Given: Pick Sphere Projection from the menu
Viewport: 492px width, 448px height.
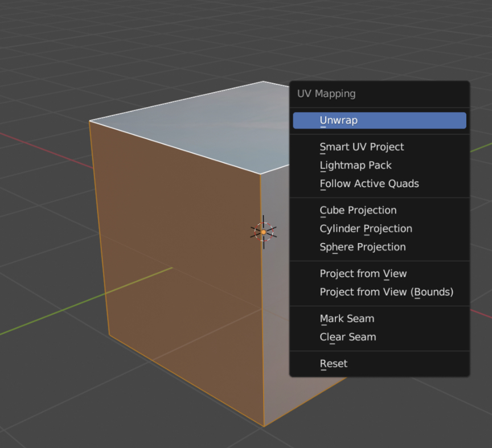Looking at the screenshot, I should click(x=363, y=247).
